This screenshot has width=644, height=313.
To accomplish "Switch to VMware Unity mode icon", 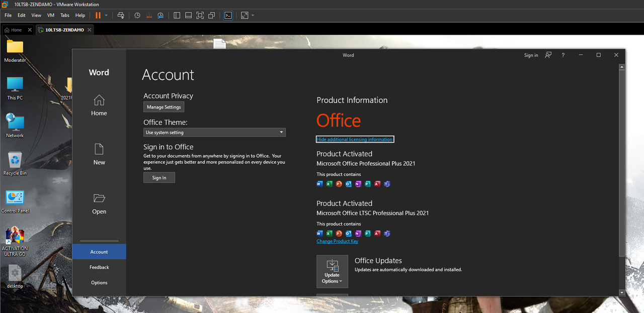I will 211,16.
